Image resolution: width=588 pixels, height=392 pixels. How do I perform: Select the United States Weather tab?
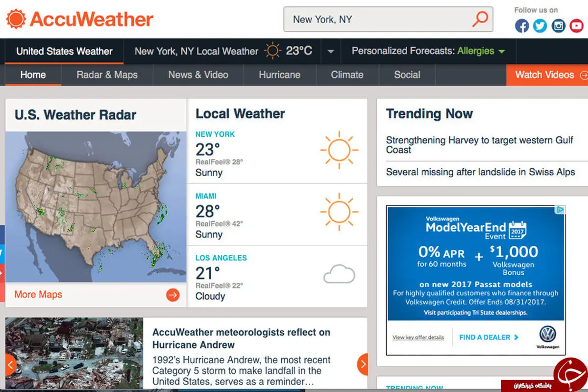64,51
